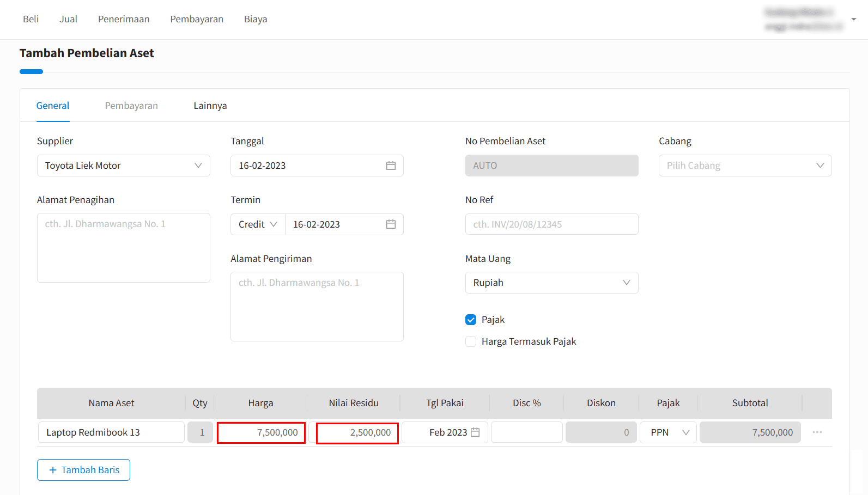Click the No Ref input field

coord(551,224)
